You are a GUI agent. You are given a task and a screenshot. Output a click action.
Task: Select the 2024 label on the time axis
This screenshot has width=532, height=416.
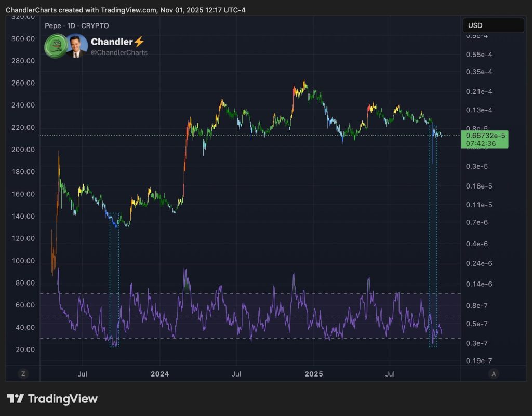[x=159, y=374]
